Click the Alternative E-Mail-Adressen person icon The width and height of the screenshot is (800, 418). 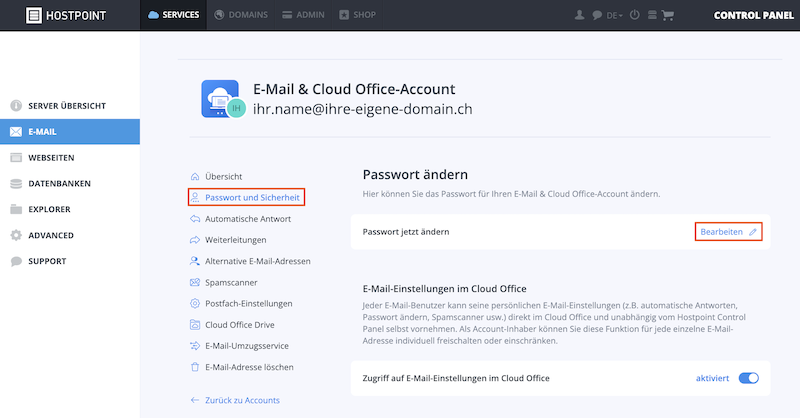click(x=195, y=261)
